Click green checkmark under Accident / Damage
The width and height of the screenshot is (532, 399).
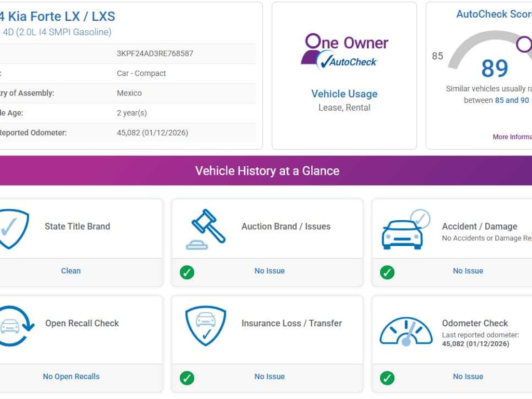(x=387, y=272)
